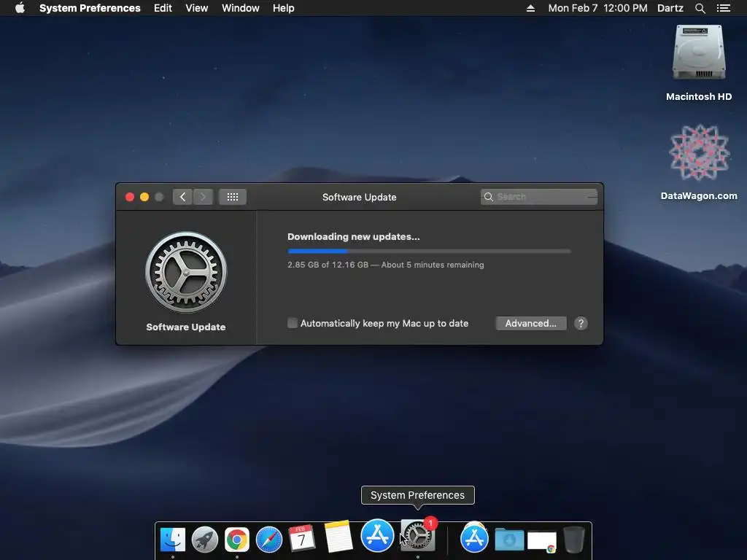The width and height of the screenshot is (747, 560).
Task: Open Applications stack beside Downloads folder
Action: click(x=474, y=538)
